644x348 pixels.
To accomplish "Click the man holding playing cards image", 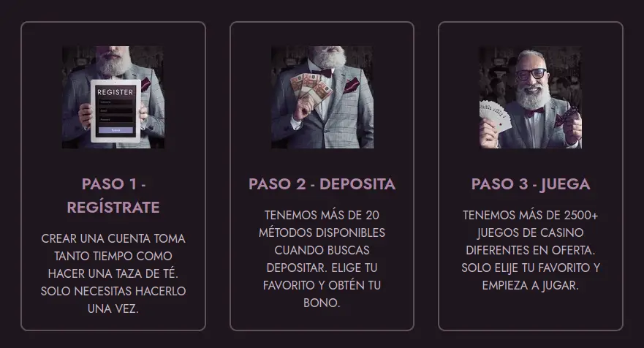I will click(531, 97).
